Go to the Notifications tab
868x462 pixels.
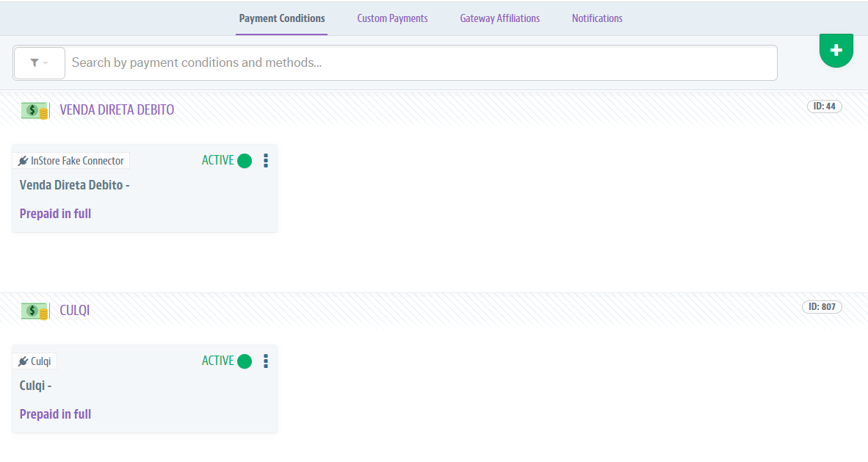(597, 18)
